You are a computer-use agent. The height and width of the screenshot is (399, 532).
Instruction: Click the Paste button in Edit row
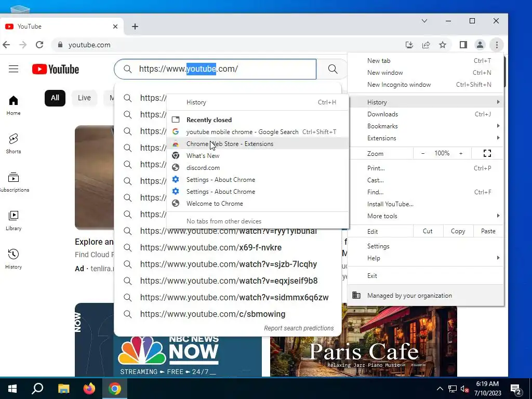pyautogui.click(x=488, y=231)
